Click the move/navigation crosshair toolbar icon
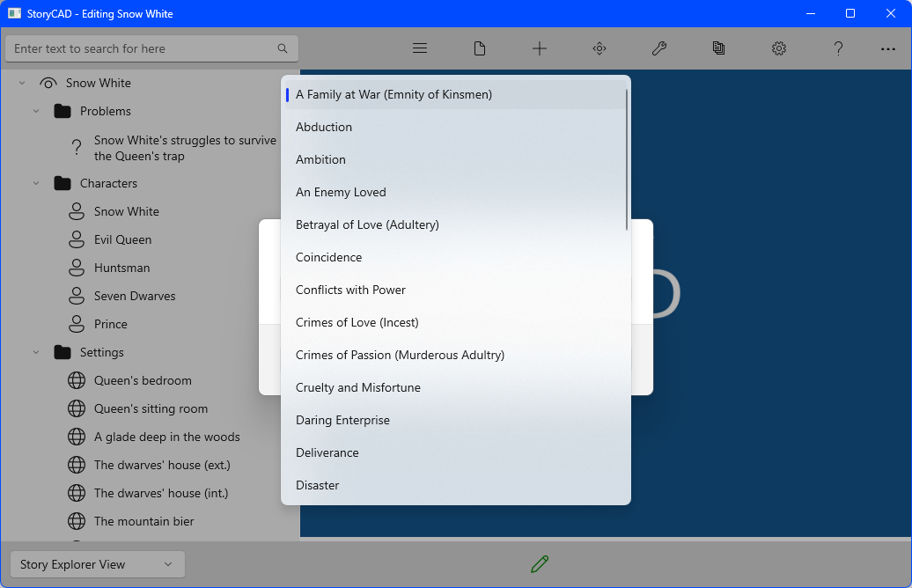 click(x=599, y=48)
